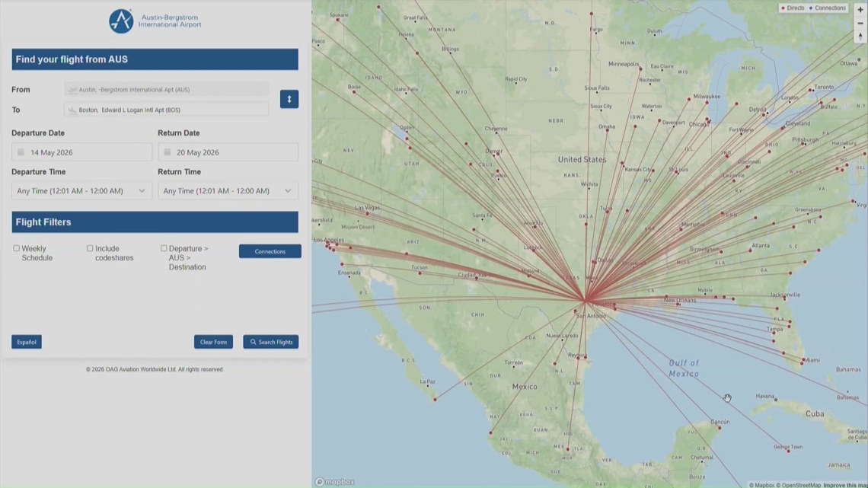Click the Departure Date field 14 May 2026
The width and height of the screenshot is (868, 488).
tap(82, 152)
